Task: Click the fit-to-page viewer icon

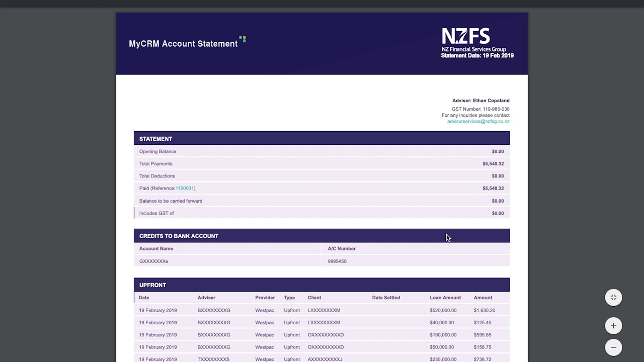Action: 613,298
